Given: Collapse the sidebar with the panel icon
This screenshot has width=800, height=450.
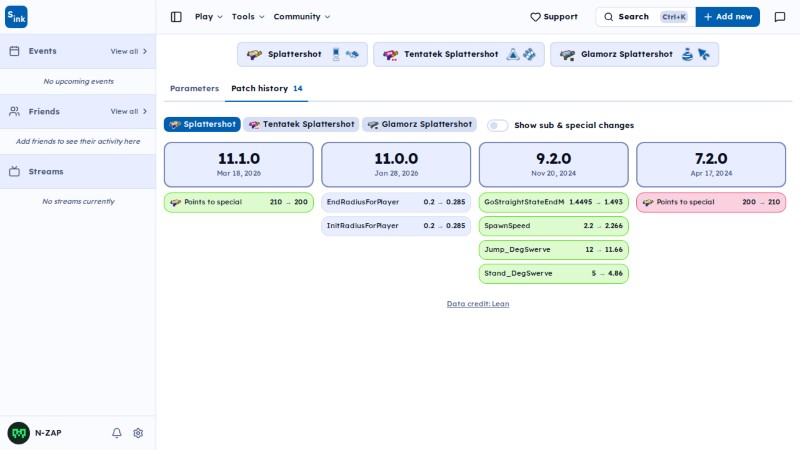Looking at the screenshot, I should pos(176,17).
